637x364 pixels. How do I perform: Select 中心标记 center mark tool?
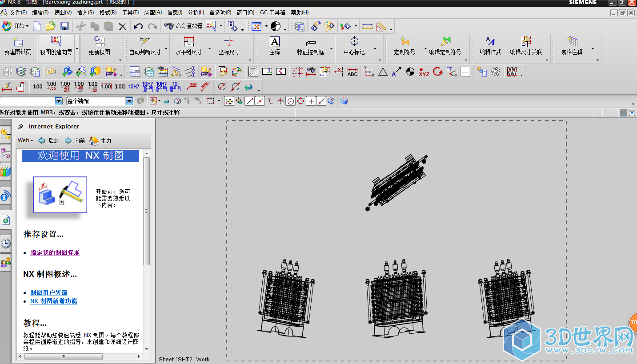tap(354, 46)
